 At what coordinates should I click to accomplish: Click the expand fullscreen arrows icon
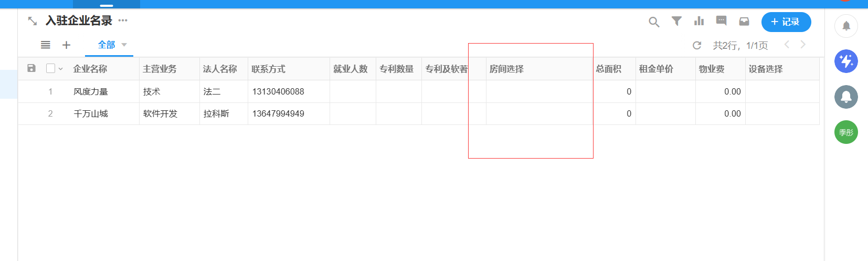pyautogui.click(x=33, y=21)
